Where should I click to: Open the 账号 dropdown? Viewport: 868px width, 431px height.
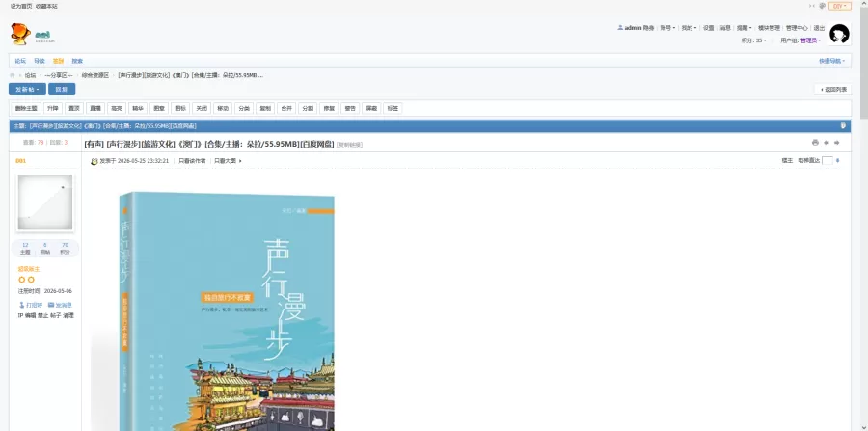click(667, 28)
